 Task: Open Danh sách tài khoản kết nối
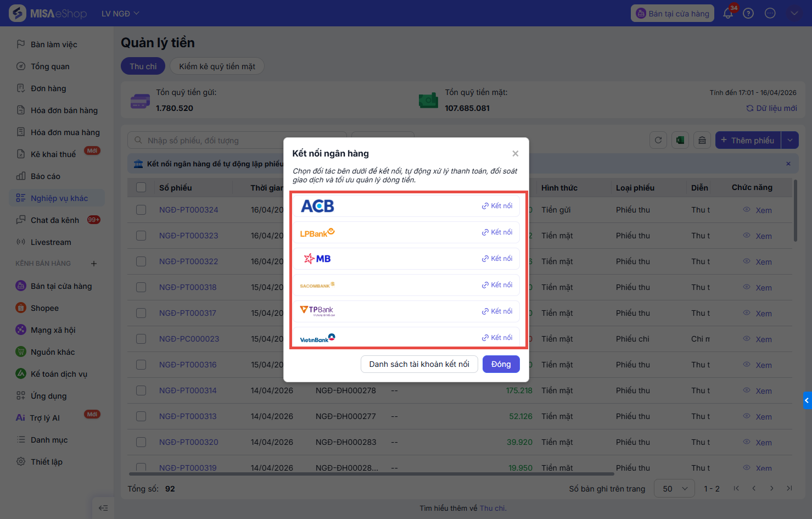(419, 364)
